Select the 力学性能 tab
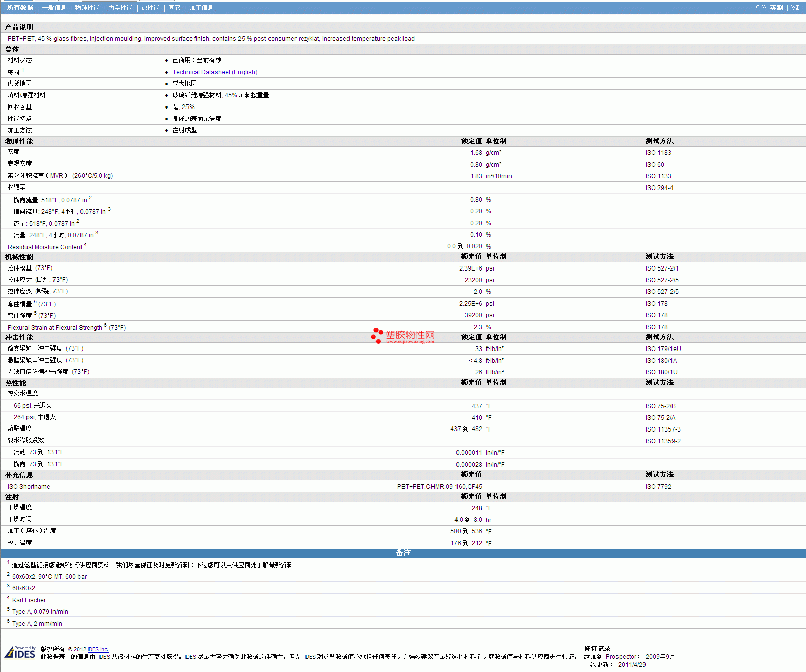This screenshot has width=806, height=672. click(x=120, y=8)
